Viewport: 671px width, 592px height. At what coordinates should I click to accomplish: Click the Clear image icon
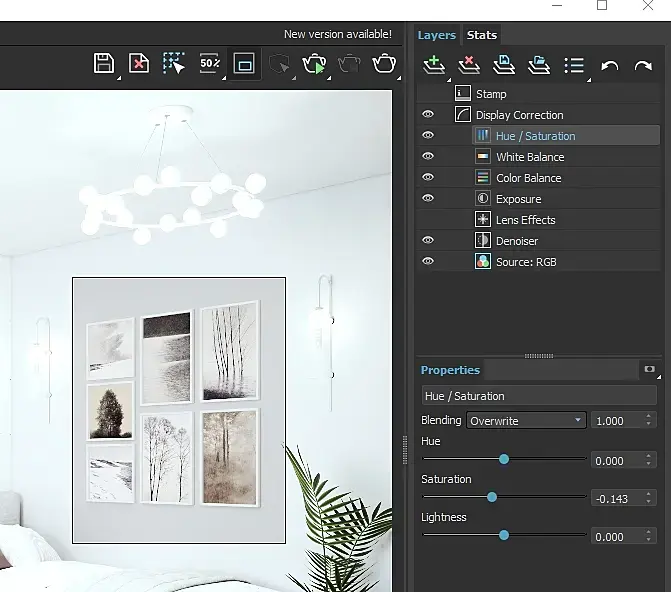(x=139, y=64)
